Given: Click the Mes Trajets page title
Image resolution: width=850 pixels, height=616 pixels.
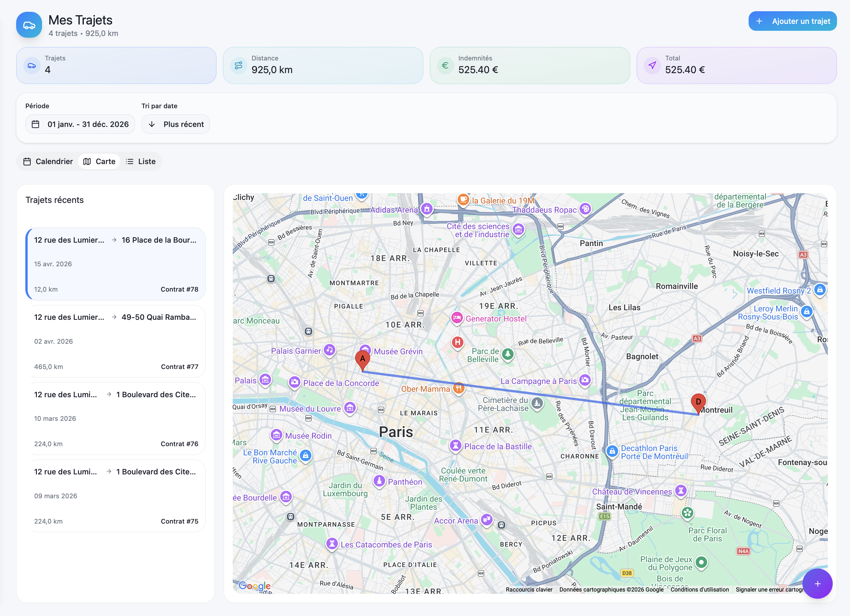Looking at the screenshot, I should (x=80, y=20).
